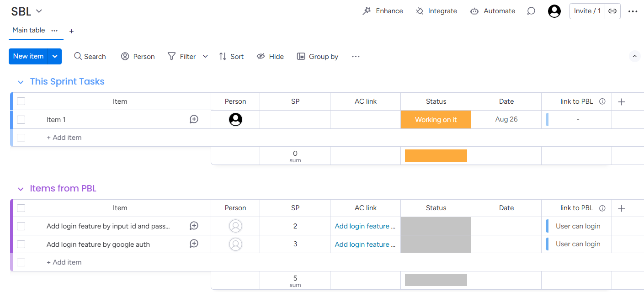Click SP value 3 cell
Image resolution: width=644 pixels, height=292 pixels.
pos(295,244)
